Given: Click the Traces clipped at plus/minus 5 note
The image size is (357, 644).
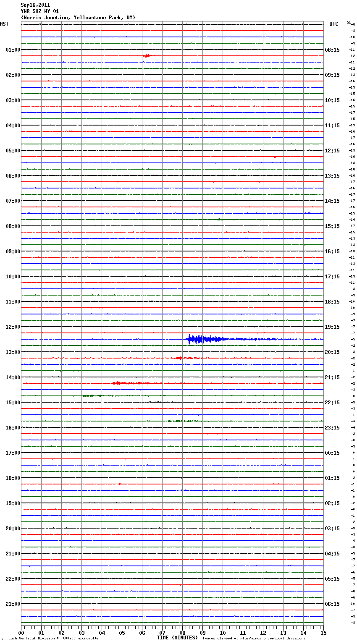Looking at the screenshot, I should tap(254, 638).
